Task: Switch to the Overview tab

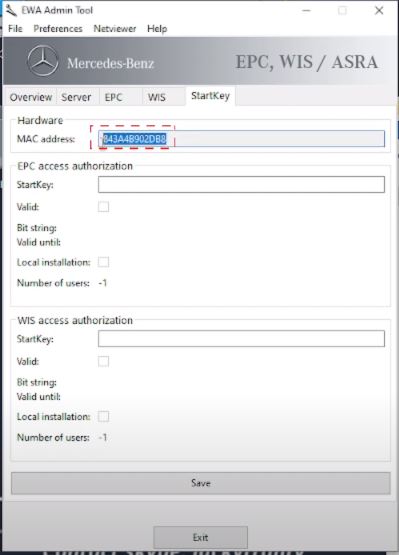Action: click(31, 97)
